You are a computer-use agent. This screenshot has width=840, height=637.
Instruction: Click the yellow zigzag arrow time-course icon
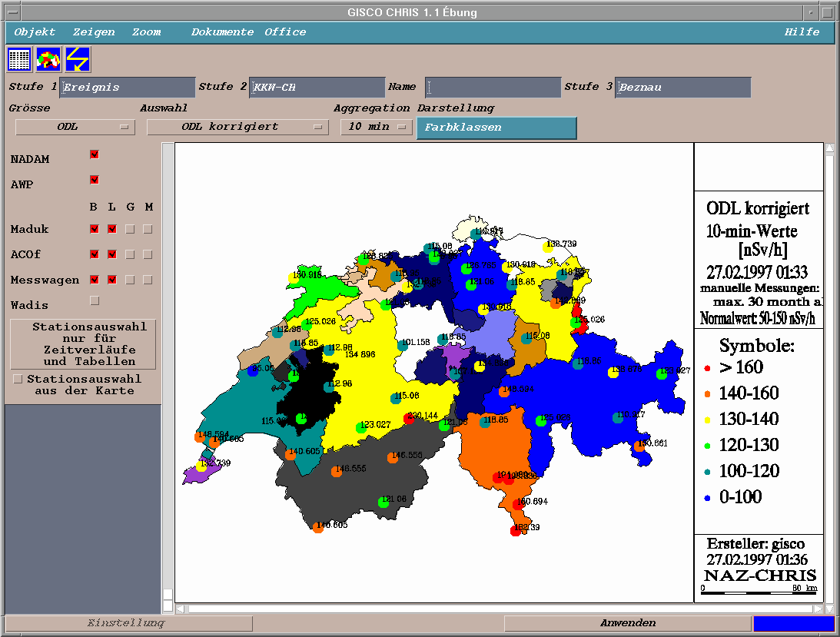tap(78, 59)
